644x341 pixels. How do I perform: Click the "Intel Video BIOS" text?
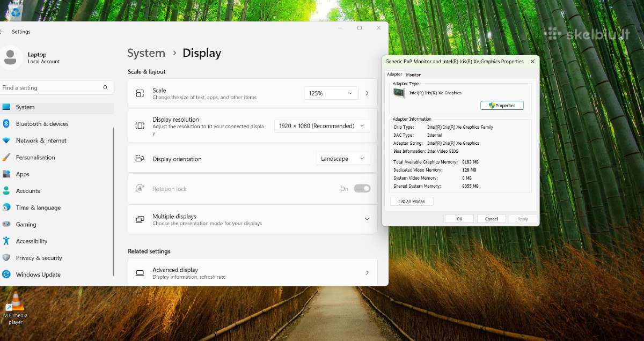pyautogui.click(x=443, y=151)
